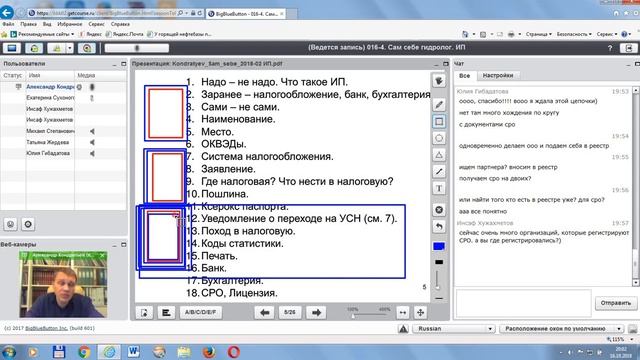Open the Правка browser menu

pyautogui.click(x=29, y=24)
